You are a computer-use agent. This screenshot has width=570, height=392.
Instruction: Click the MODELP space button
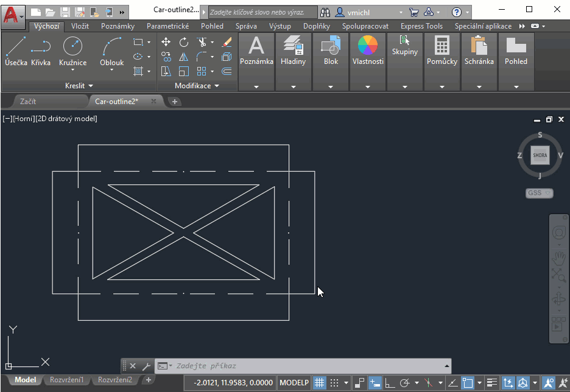point(294,382)
